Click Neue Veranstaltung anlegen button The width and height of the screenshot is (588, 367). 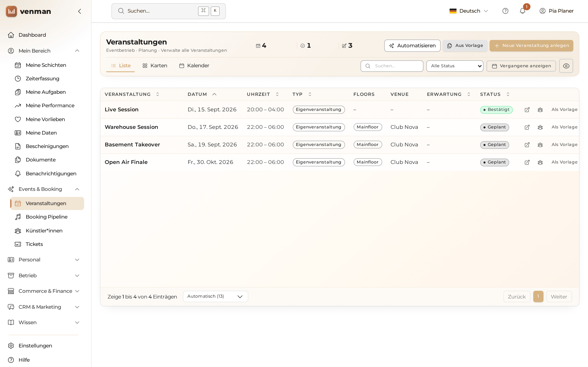tap(531, 45)
